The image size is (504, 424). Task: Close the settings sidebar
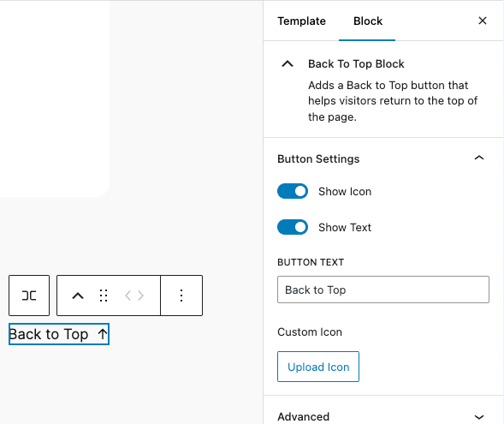482,21
